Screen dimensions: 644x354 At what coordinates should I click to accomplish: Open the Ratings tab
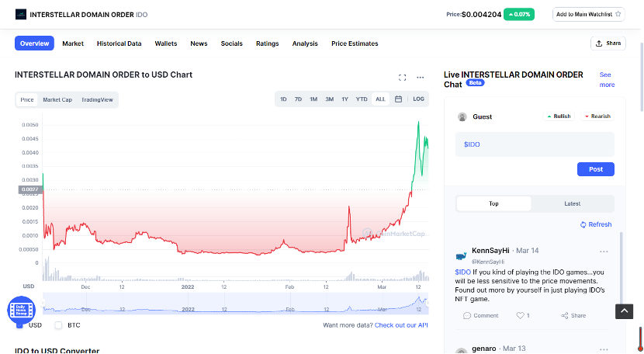268,43
